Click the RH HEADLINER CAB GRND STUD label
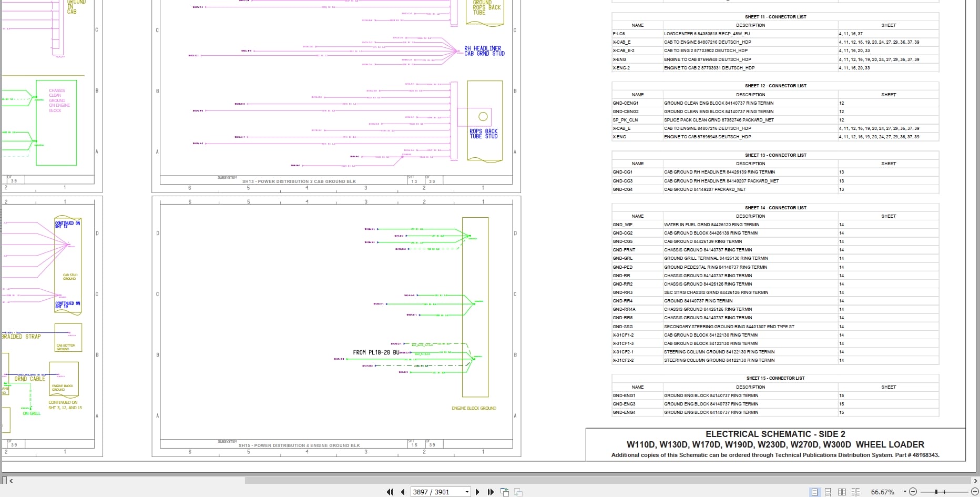 (x=484, y=51)
